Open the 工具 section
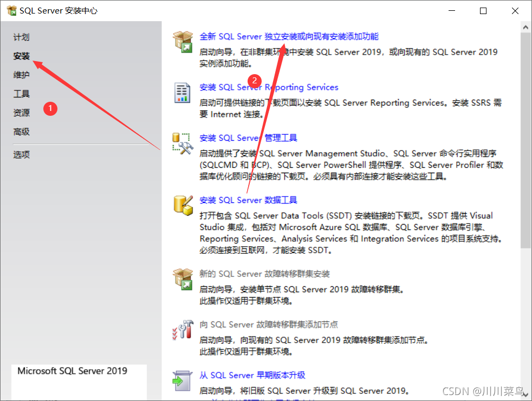532x401 pixels. pos(21,94)
